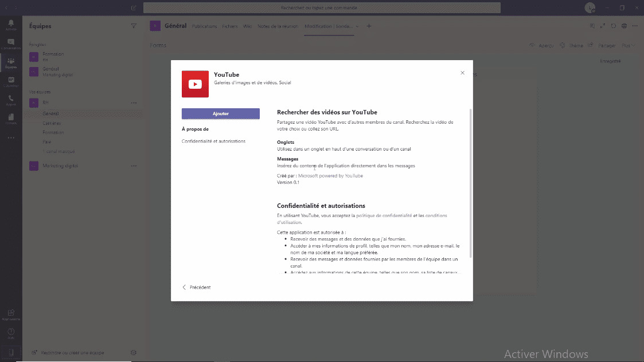Click the download mobile app icon

click(11, 353)
